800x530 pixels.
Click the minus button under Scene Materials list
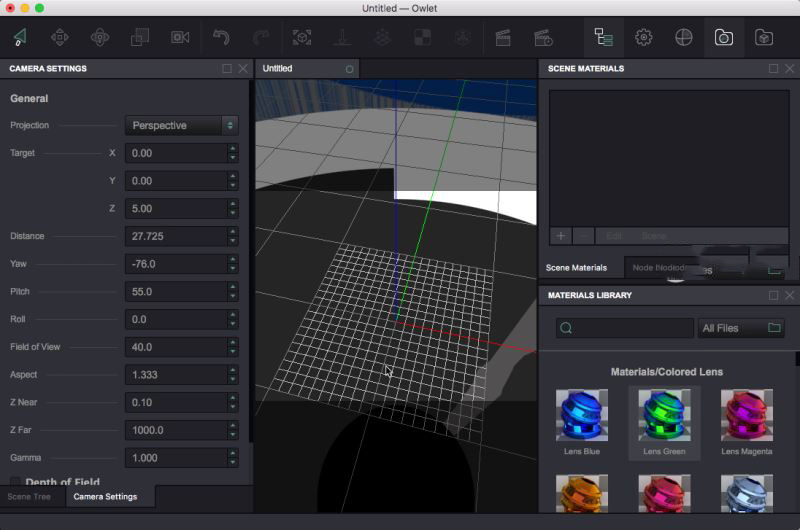[584, 236]
